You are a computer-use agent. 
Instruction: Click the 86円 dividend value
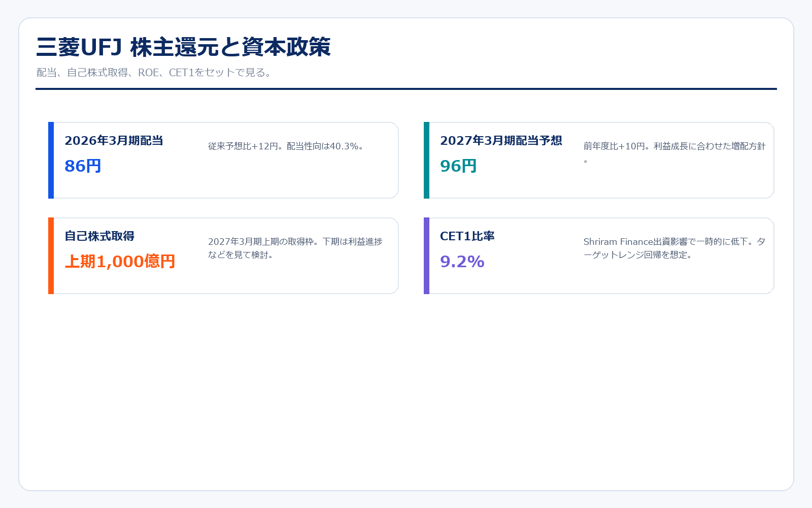[x=83, y=166]
